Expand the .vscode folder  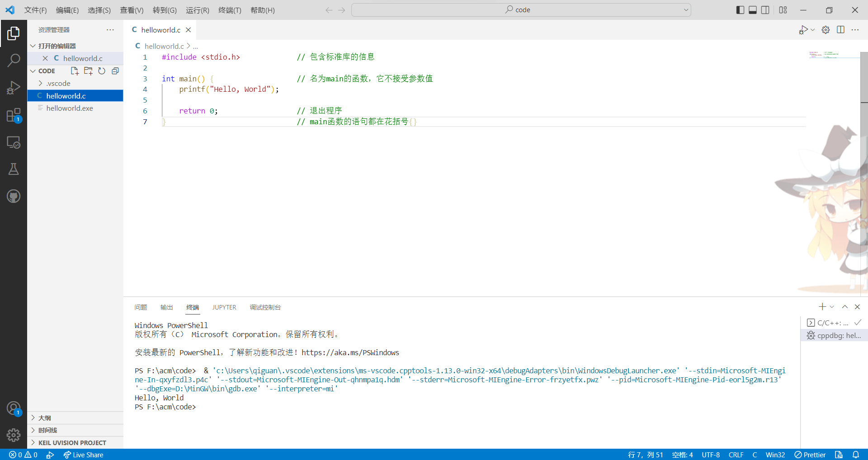tap(58, 84)
